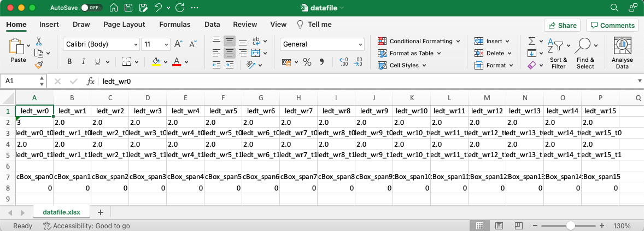The height and width of the screenshot is (231, 644).
Task: Click the Cut scissors icon
Action: (39, 41)
